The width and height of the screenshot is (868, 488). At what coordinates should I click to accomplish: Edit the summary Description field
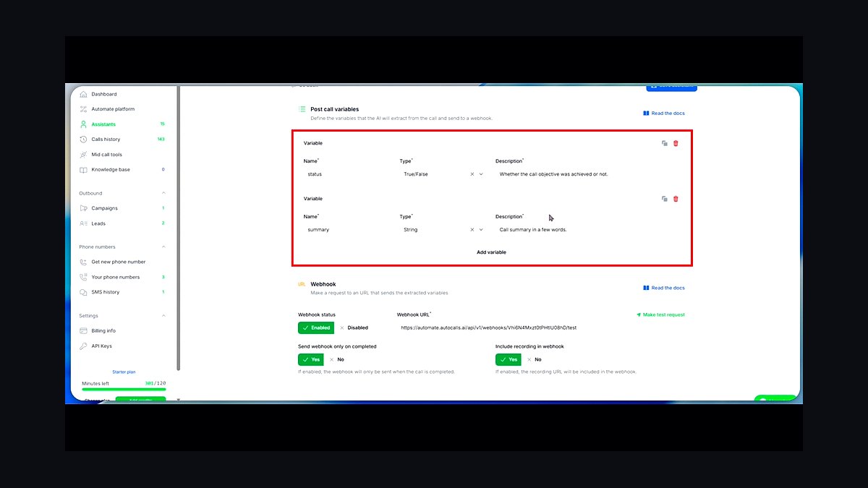[x=587, y=230]
